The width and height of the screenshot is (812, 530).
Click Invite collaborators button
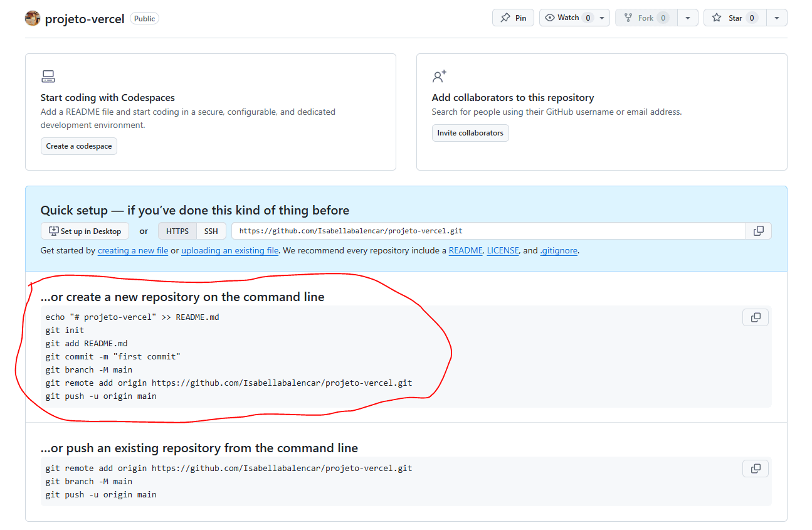click(x=470, y=133)
